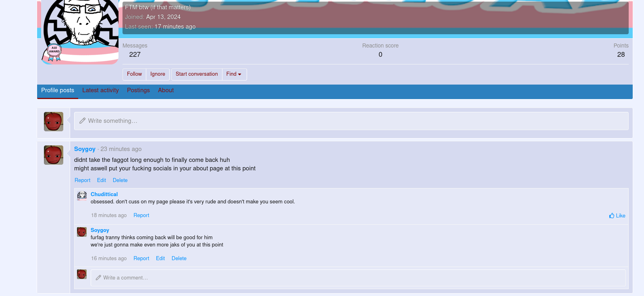Select the About tab
The image size is (644, 296).
pyautogui.click(x=166, y=91)
